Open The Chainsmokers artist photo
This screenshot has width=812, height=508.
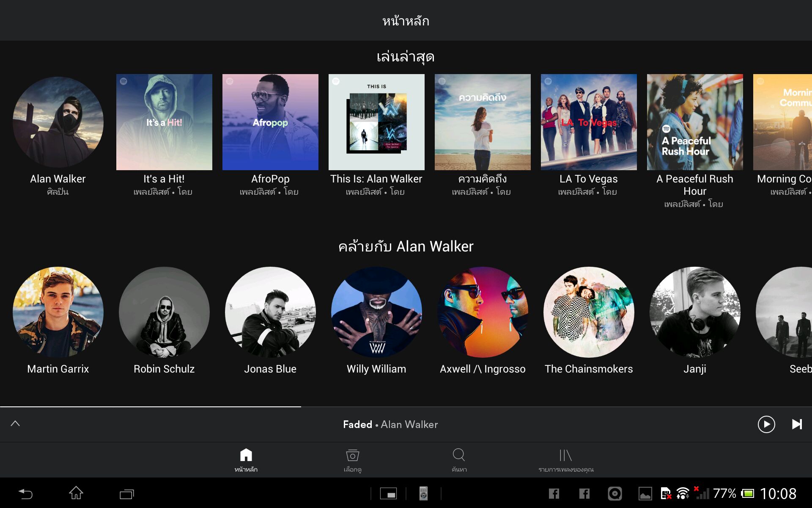point(589,312)
